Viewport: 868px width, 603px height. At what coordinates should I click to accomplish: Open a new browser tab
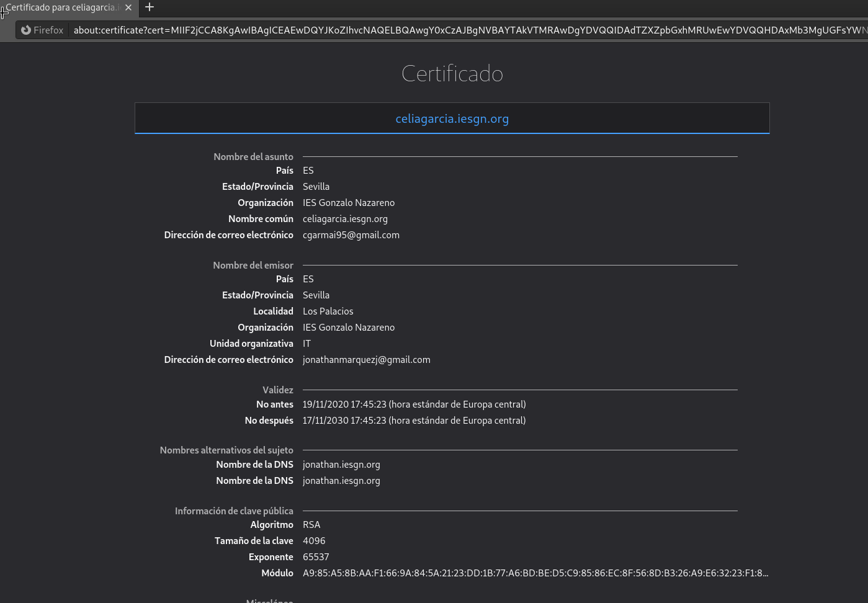coord(150,7)
